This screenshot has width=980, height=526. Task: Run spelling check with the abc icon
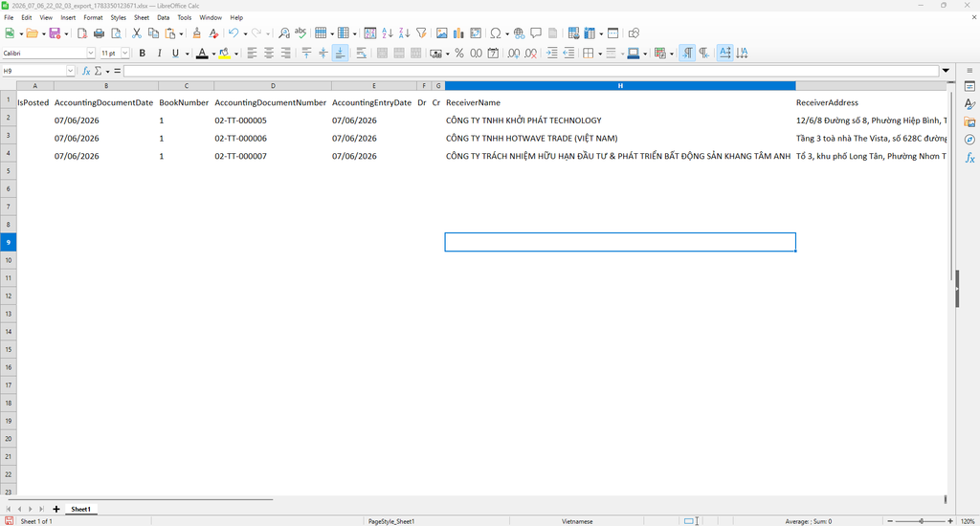[301, 33]
